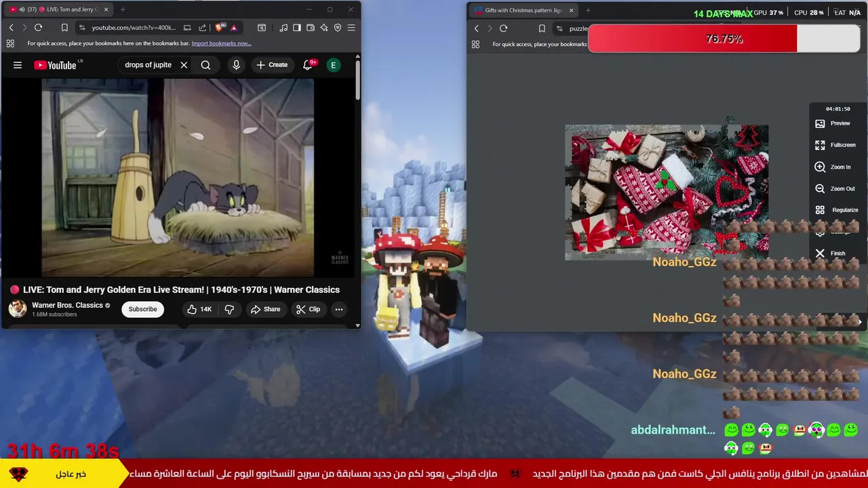
Task: Open Brave Shields lion icon
Action: tap(219, 28)
